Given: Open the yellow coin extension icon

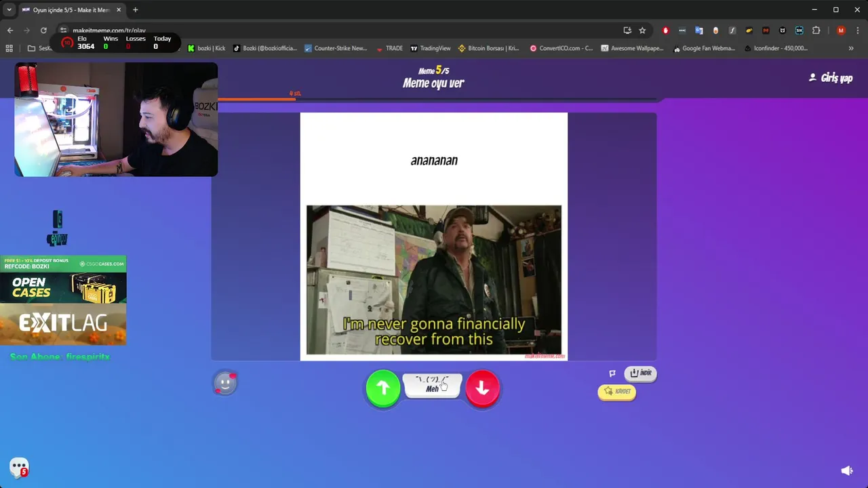Looking at the screenshot, I should point(749,30).
